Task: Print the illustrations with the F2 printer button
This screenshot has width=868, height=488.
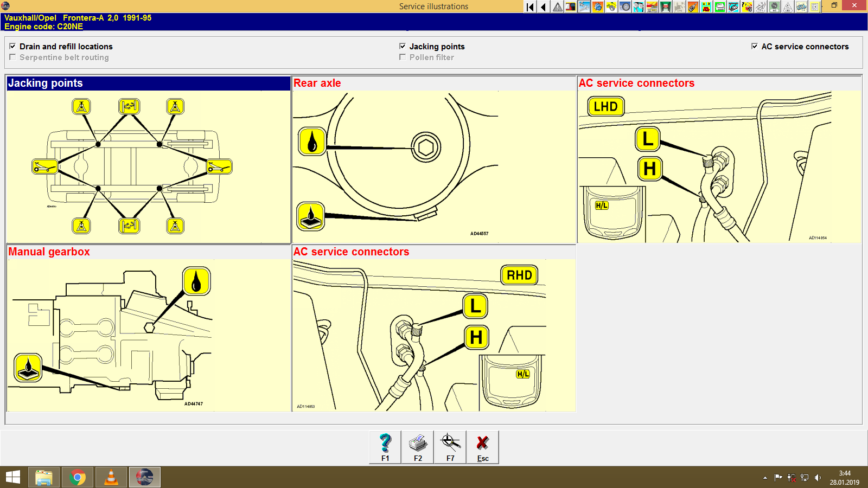Action: (417, 446)
